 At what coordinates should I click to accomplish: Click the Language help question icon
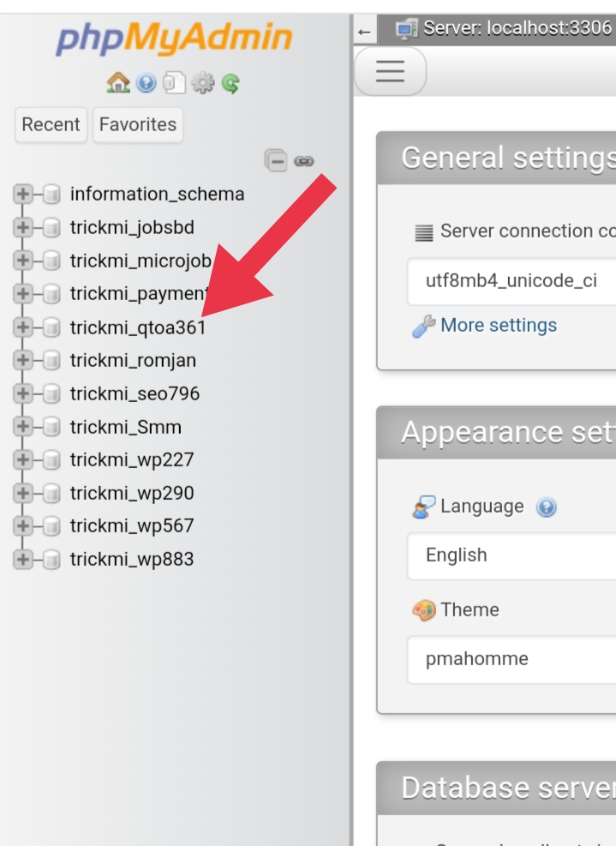[x=546, y=507]
